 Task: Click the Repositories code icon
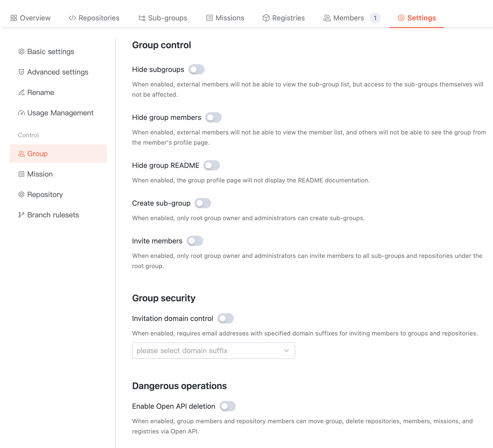pos(72,18)
